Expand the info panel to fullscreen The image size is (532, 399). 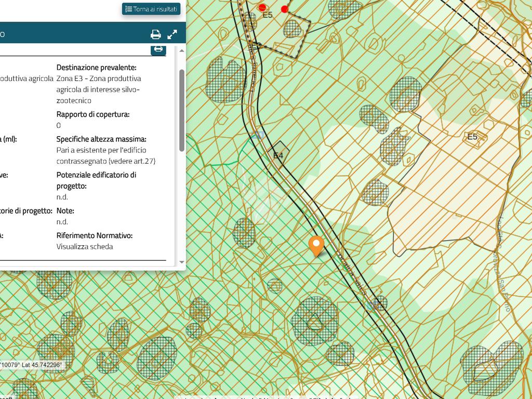172,34
